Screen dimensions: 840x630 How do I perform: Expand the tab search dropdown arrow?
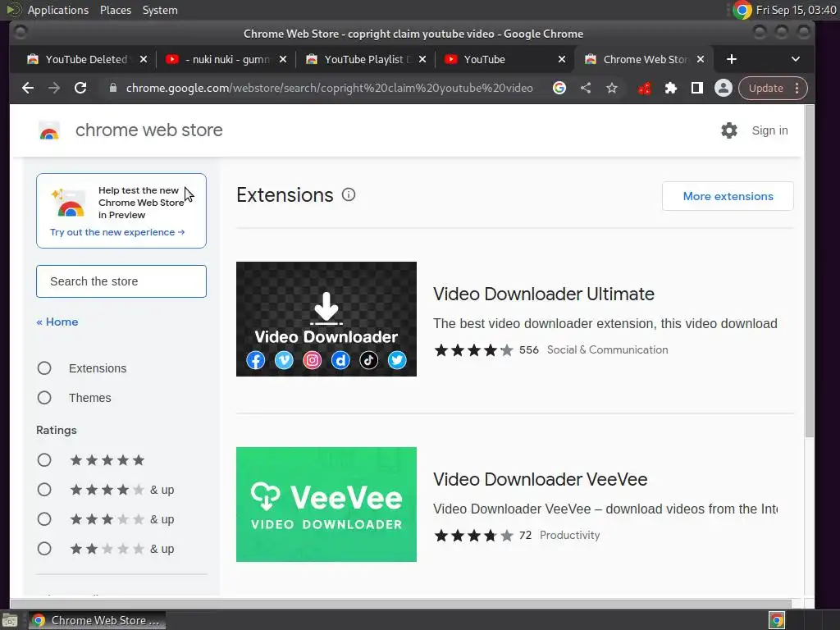coord(796,59)
